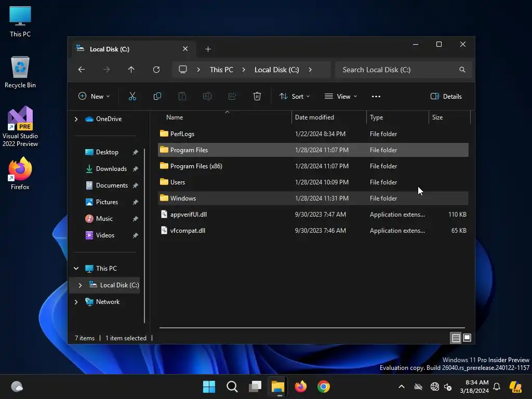Click the Paste clipboard icon
The height and width of the screenshot is (399, 532).
click(x=182, y=96)
